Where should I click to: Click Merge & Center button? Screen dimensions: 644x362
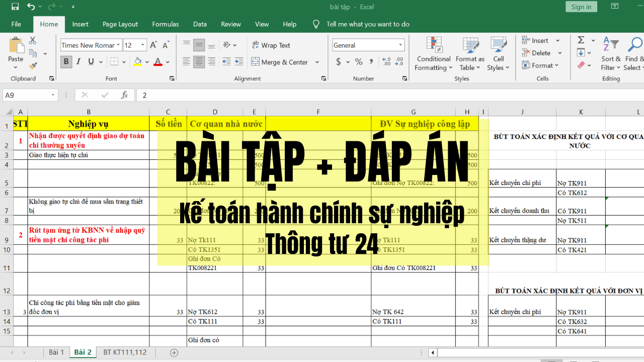pos(280,62)
